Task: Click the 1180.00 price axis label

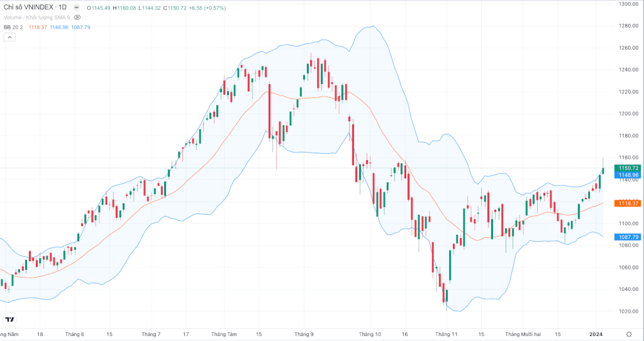Action: click(628, 136)
